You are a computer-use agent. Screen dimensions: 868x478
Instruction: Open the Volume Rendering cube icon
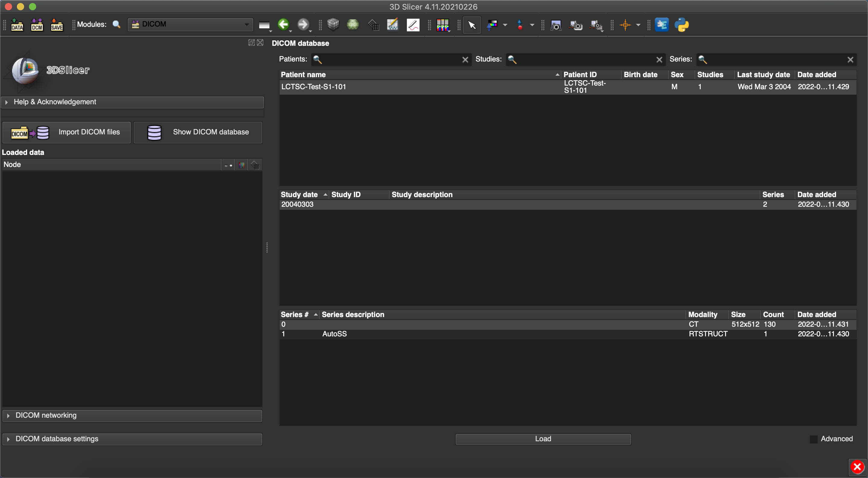[x=333, y=24]
